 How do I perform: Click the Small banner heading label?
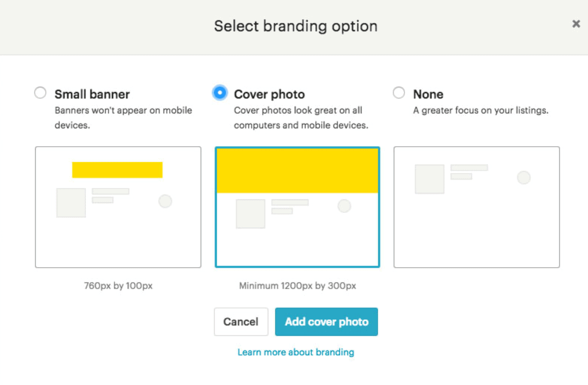[92, 94]
